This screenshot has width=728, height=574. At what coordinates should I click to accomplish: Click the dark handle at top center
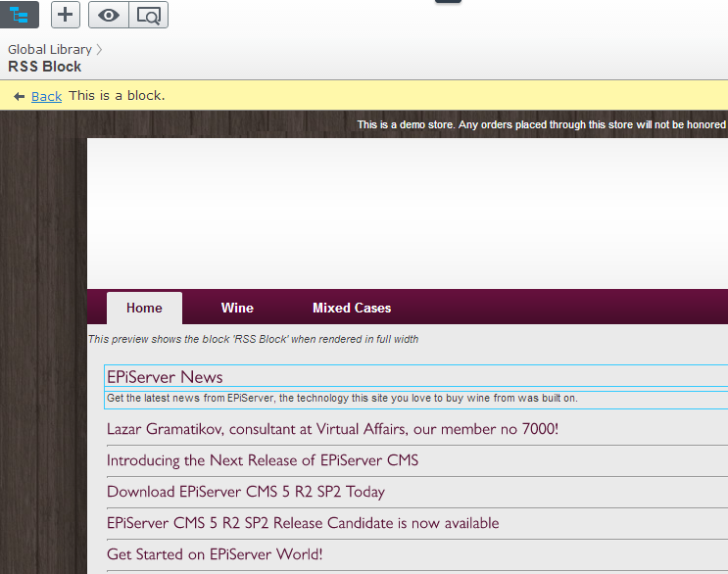[448, 2]
